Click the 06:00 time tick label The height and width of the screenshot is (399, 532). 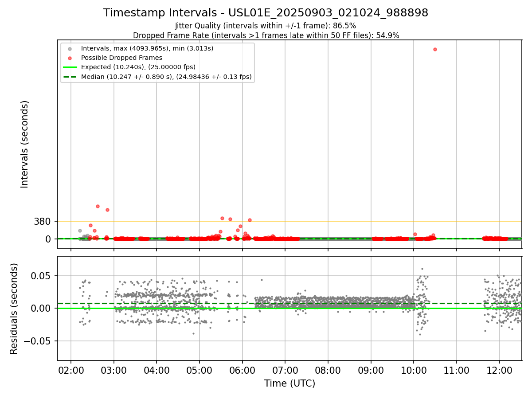click(243, 370)
